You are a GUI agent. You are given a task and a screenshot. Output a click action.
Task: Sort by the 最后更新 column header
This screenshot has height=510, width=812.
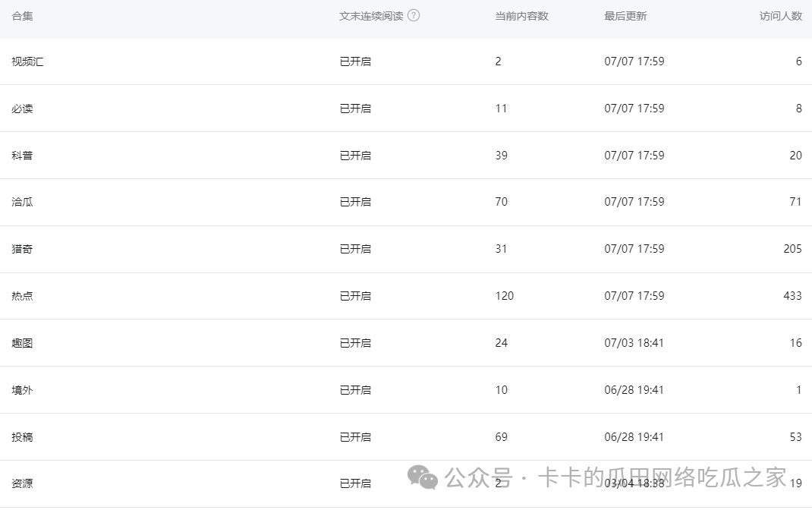tap(625, 16)
